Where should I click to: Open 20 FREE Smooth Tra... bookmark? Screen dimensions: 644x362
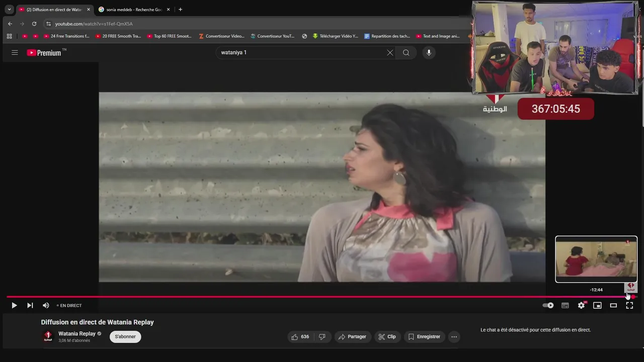point(118,36)
